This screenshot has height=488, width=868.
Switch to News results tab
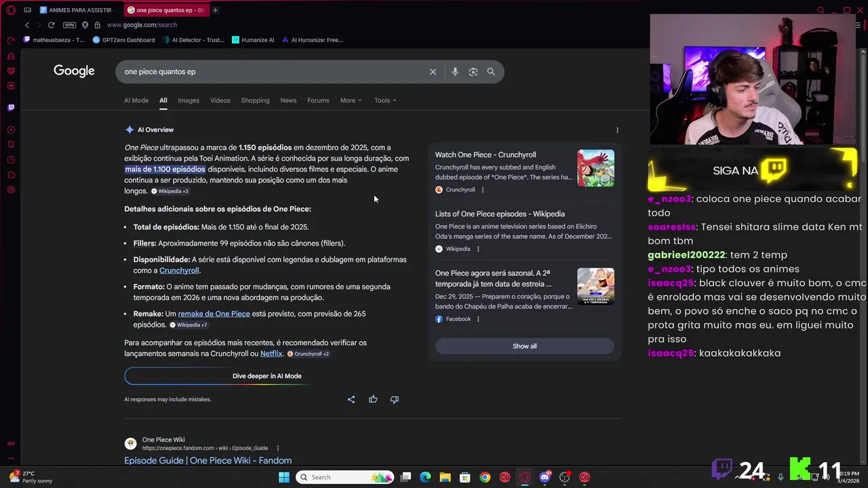(288, 100)
